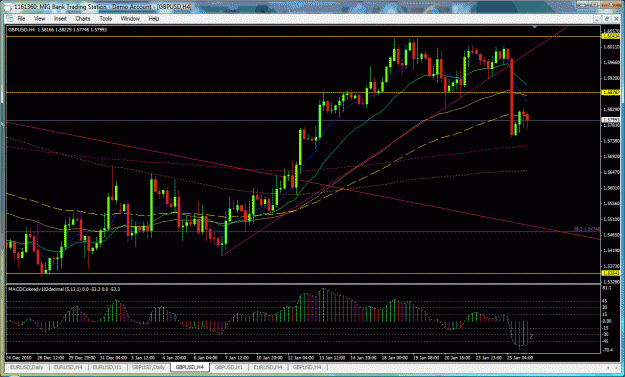
Task: Open the Tools menu
Action: pos(106,19)
